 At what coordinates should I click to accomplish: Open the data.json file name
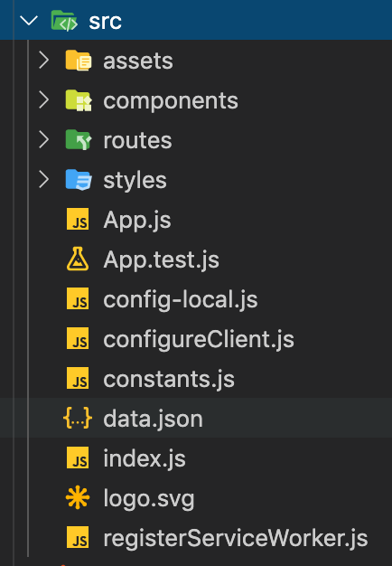pyautogui.click(x=153, y=419)
